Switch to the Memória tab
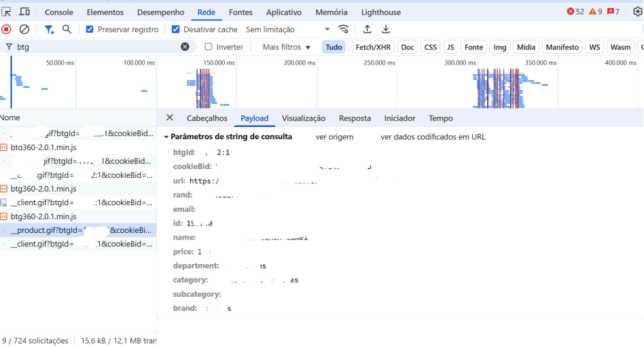 pyautogui.click(x=332, y=12)
